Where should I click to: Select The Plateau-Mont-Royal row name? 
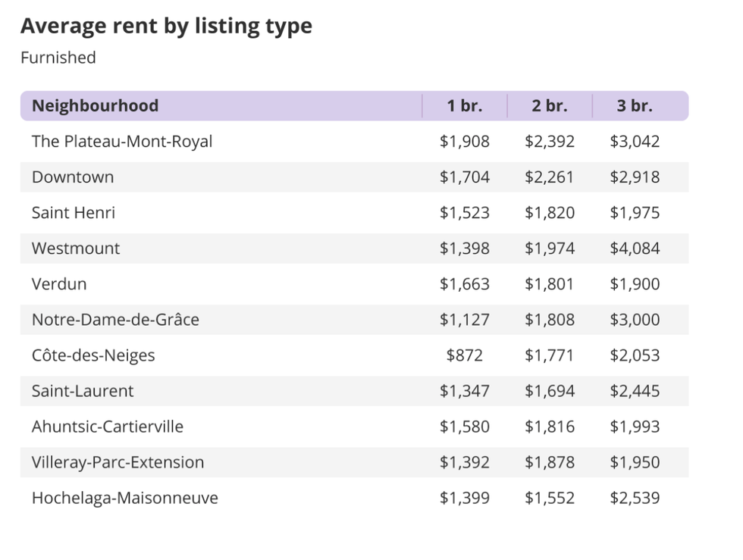(122, 142)
